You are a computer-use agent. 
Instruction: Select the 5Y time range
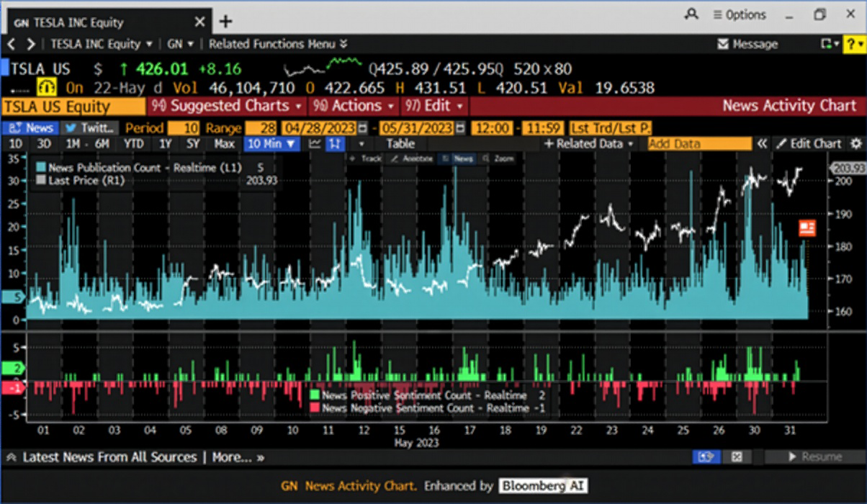point(194,143)
